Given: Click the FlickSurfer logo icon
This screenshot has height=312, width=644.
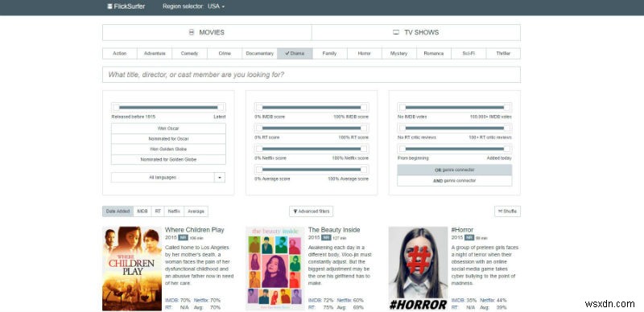Looking at the screenshot, I should (109, 6).
